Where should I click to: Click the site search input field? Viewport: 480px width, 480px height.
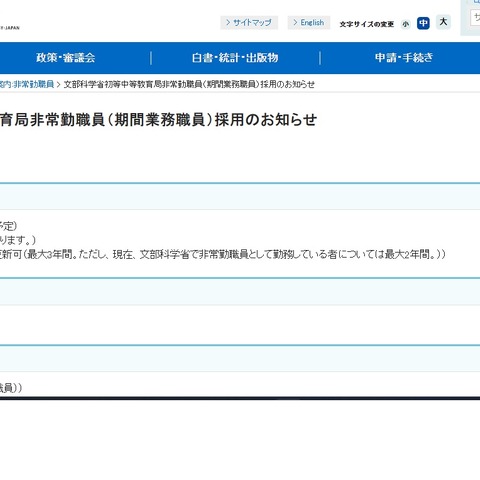(x=475, y=17)
